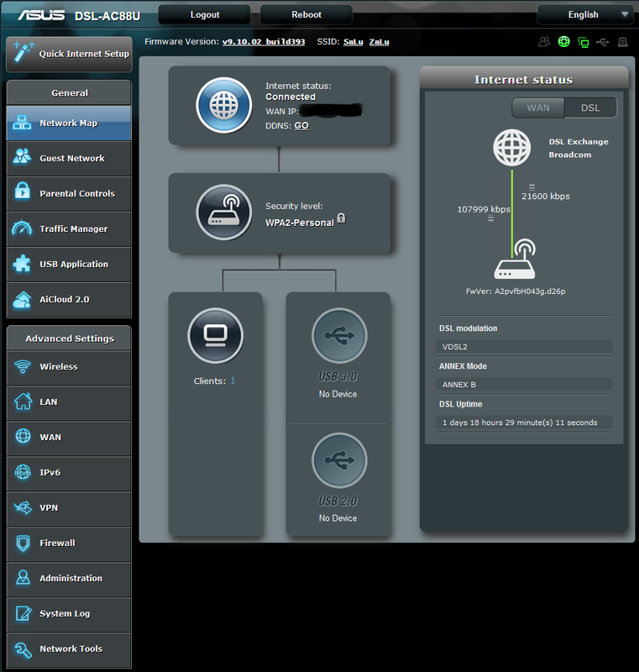Open the English language dropdown
Screen dimensions: 639x672
point(585,14)
